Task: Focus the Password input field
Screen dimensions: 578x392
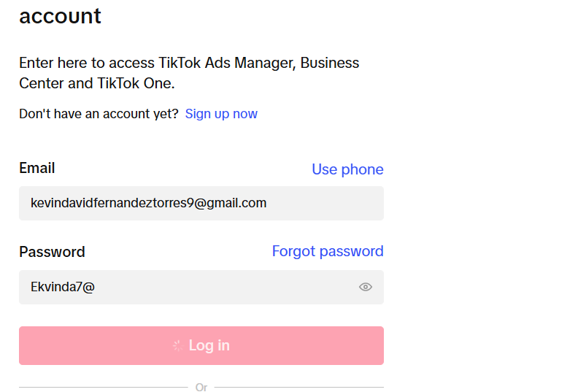Action: coord(201,288)
